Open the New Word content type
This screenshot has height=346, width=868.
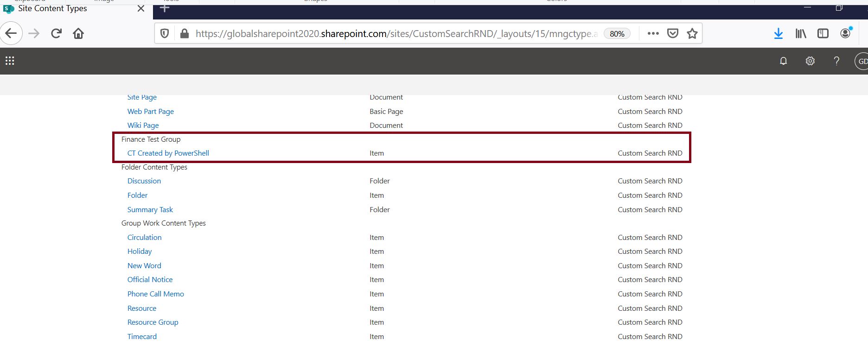click(x=144, y=265)
